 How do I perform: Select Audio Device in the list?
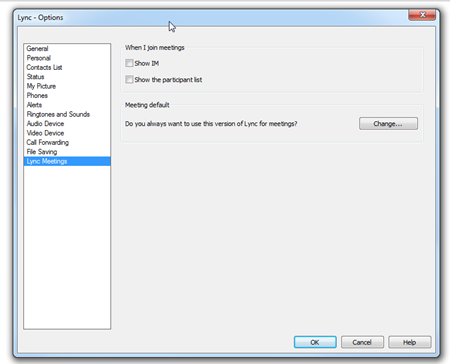(x=67, y=123)
